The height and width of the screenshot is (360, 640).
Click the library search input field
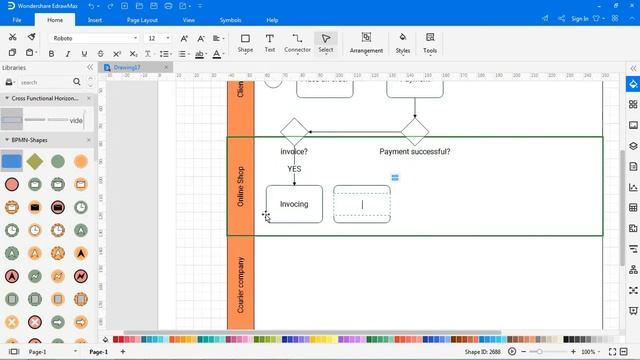tap(44, 82)
